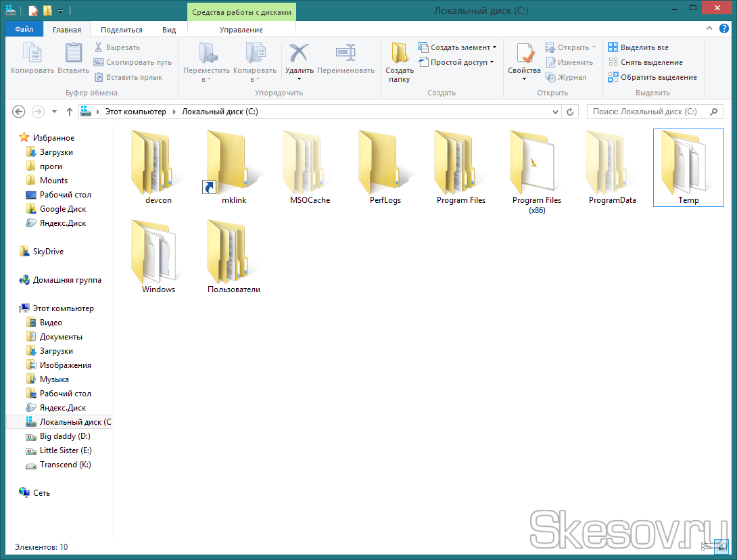The height and width of the screenshot is (560, 737).
Task: Click the Rename icon in ribbon
Action: tap(346, 55)
